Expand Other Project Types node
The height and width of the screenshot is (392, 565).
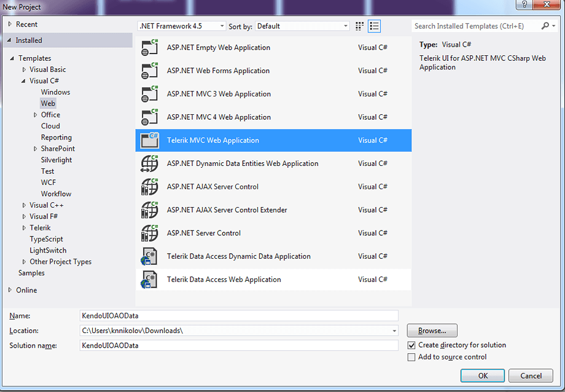pos(24,262)
